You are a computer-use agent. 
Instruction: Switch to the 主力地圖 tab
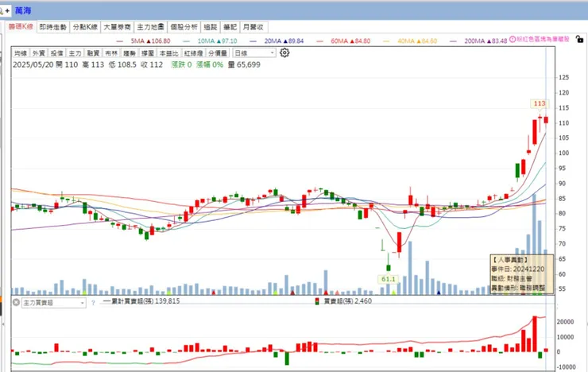coord(150,27)
